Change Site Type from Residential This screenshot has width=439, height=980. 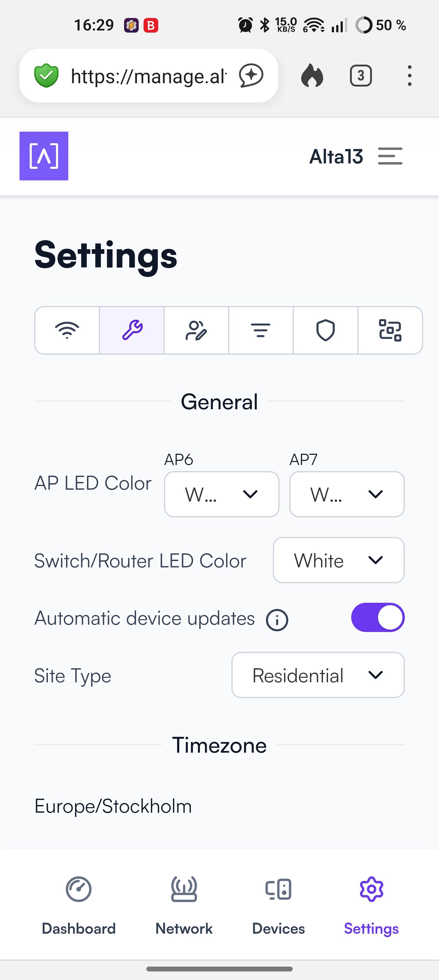pos(318,675)
